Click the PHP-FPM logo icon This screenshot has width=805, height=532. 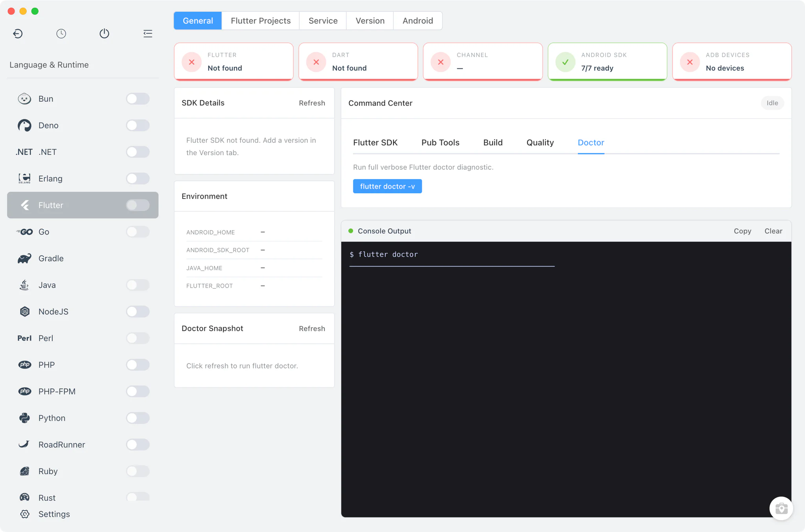(25, 391)
